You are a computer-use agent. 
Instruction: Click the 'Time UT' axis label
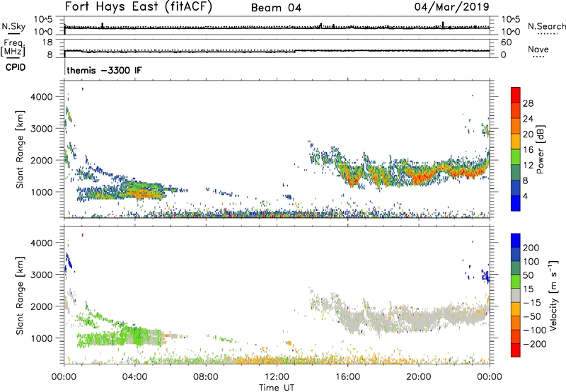point(277,388)
